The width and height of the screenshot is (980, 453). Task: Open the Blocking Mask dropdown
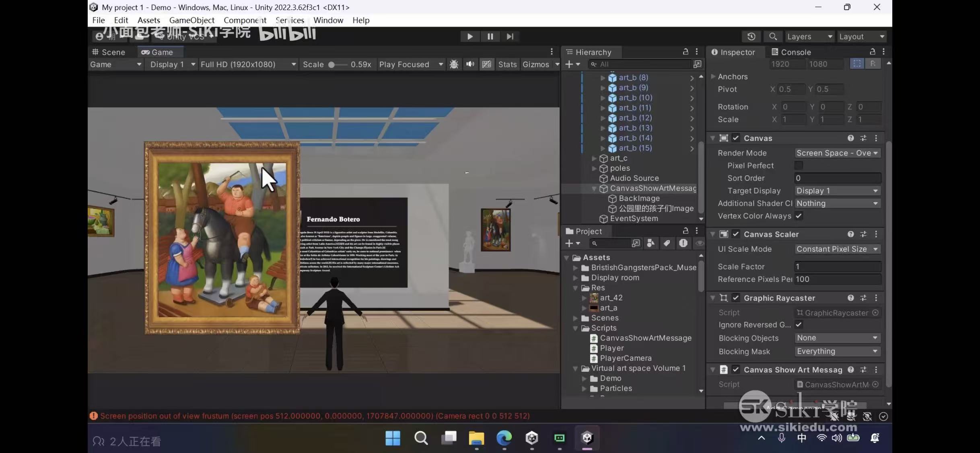[x=838, y=352]
